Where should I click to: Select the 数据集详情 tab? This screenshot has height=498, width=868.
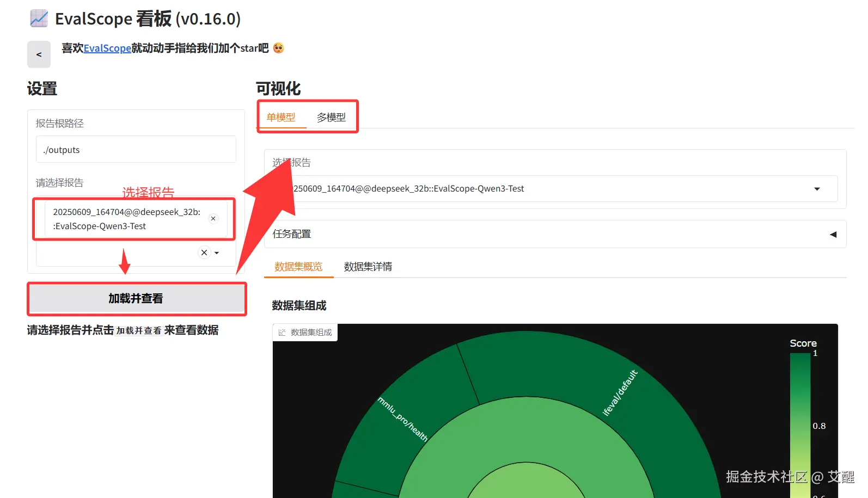(368, 267)
